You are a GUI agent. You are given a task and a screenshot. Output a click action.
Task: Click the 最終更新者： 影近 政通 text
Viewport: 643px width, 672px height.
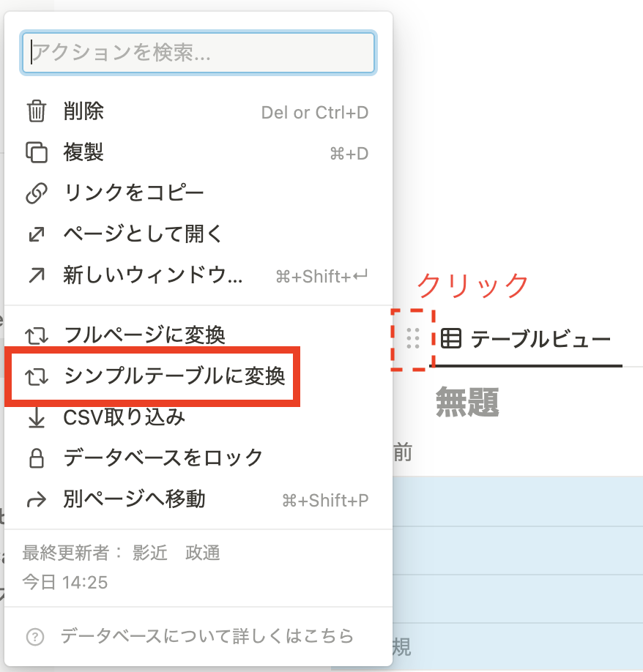(122, 553)
